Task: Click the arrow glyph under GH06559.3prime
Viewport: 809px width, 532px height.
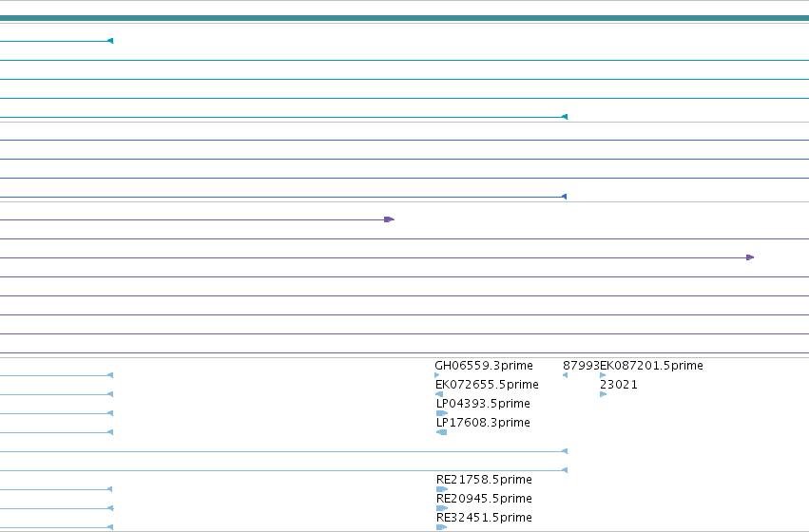Action: coord(437,375)
